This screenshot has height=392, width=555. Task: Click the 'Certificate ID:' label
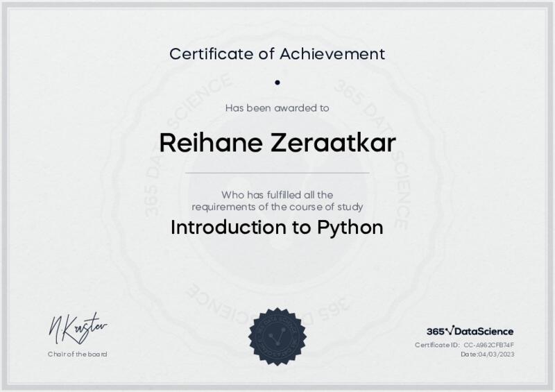(x=437, y=345)
